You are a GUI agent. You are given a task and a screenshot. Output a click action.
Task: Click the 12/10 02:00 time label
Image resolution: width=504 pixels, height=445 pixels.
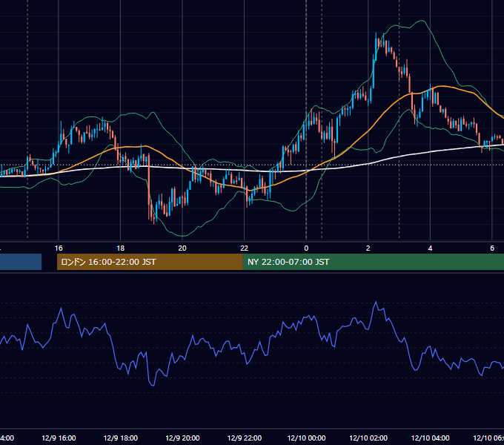click(368, 438)
